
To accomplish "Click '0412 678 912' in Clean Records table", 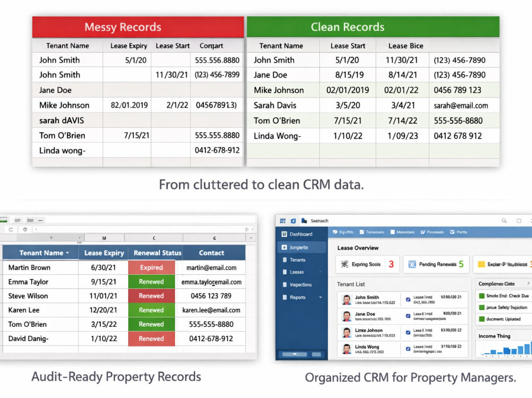I will [458, 136].
